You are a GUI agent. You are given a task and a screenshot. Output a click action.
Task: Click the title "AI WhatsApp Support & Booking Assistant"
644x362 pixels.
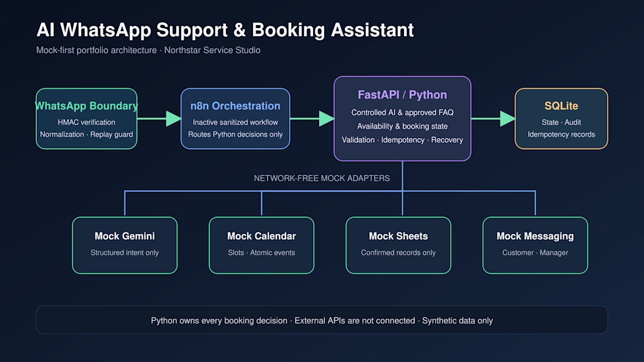[225, 30]
